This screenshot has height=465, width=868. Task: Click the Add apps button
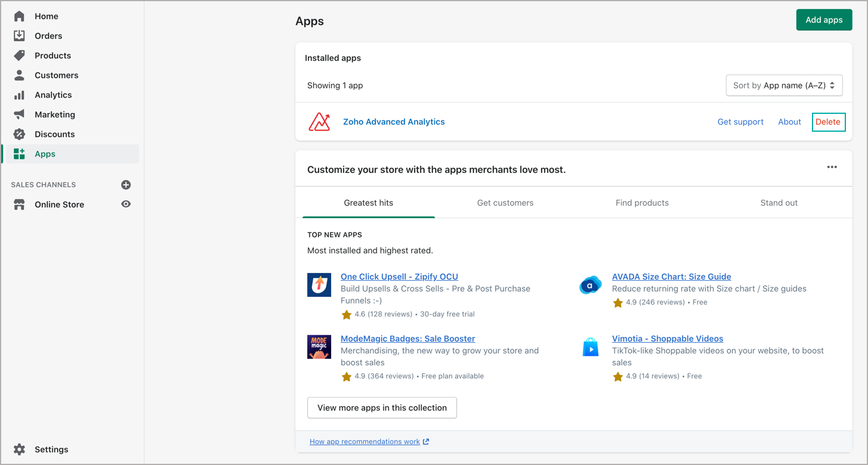(x=824, y=20)
